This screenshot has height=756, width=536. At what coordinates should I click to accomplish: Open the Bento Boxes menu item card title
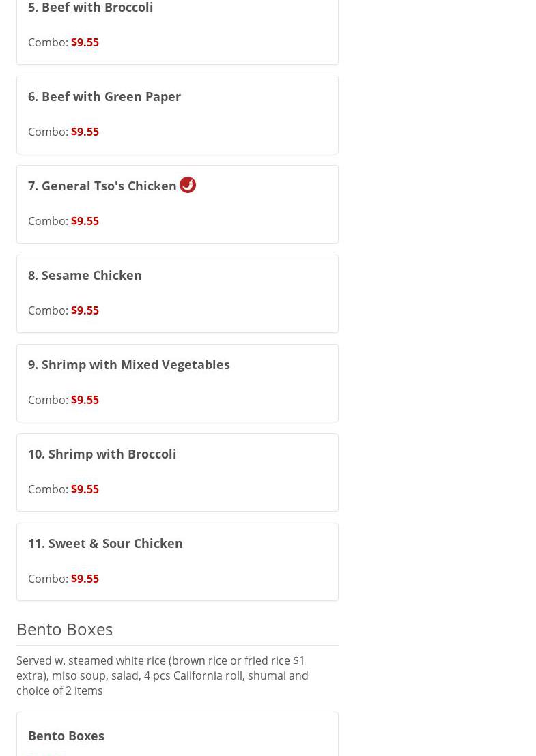(66, 736)
